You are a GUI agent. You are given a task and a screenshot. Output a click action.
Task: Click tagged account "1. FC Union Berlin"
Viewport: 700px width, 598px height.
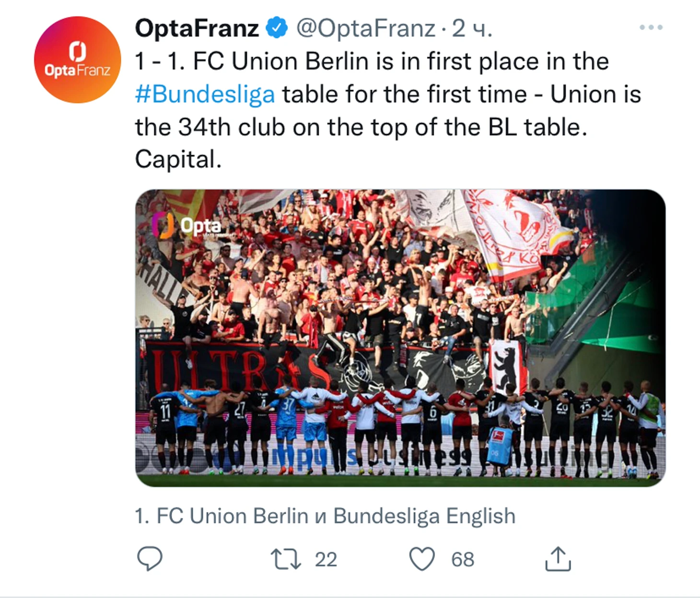coord(221,516)
